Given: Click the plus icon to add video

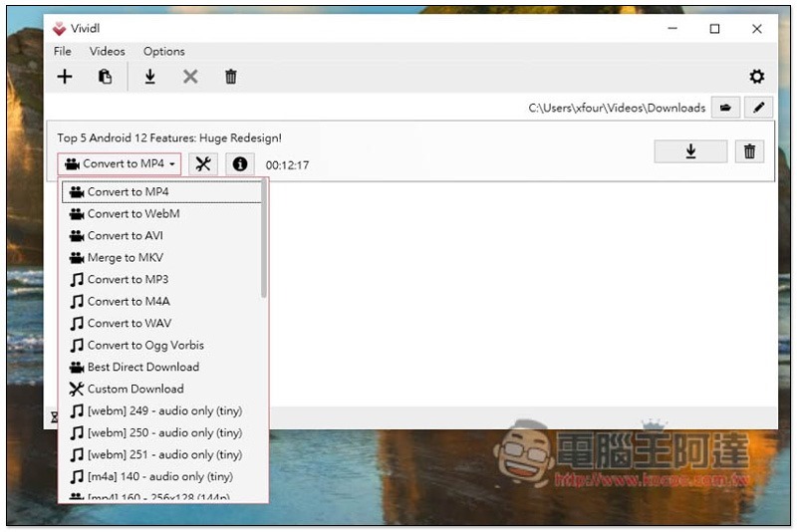Looking at the screenshot, I should point(65,77).
